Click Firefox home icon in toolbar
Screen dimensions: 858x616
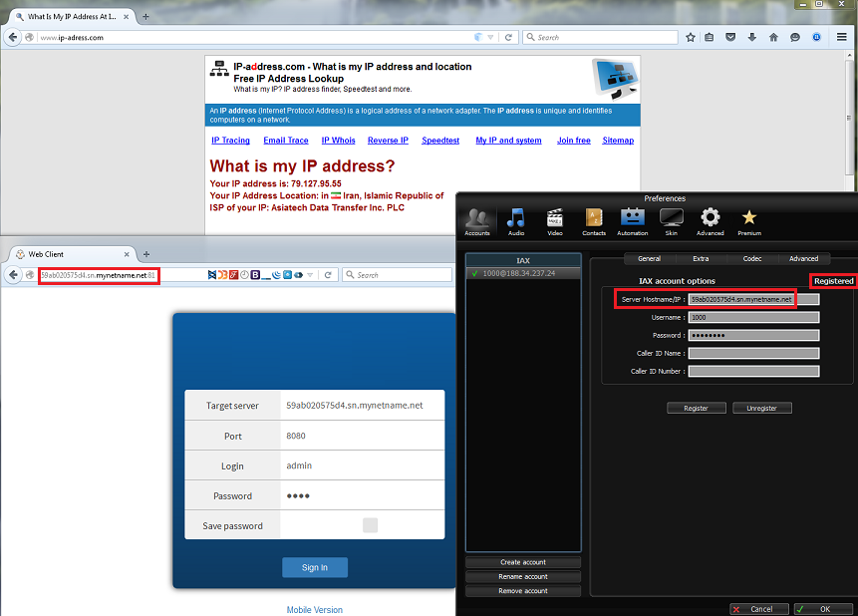(x=773, y=37)
